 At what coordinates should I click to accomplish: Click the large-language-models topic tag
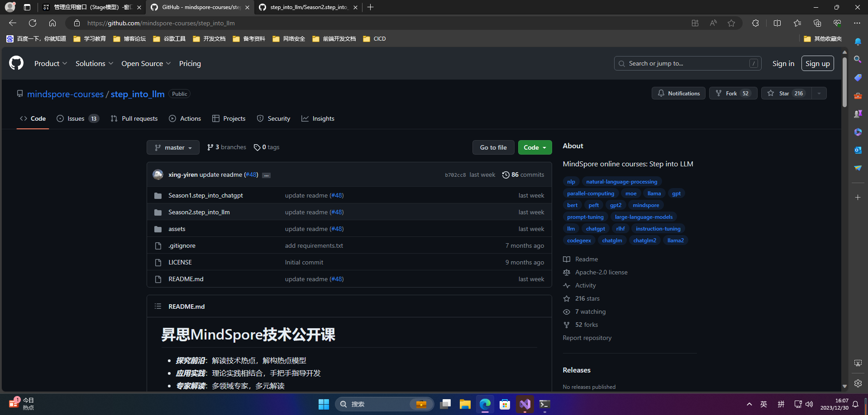click(x=644, y=217)
